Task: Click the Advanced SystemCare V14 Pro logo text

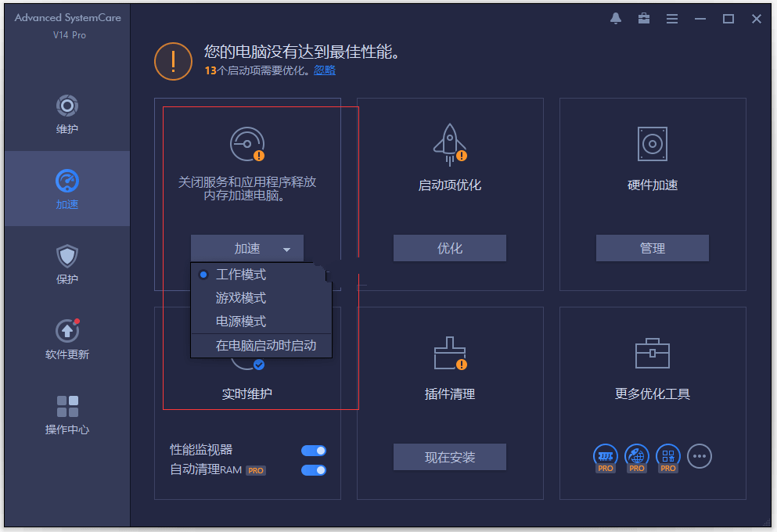Action: point(68,26)
